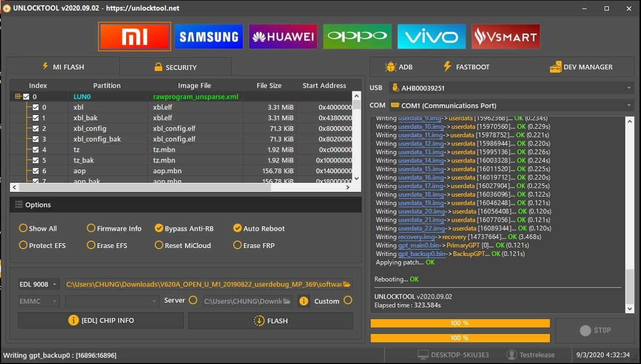Open the USB device dropdown

click(x=512, y=88)
